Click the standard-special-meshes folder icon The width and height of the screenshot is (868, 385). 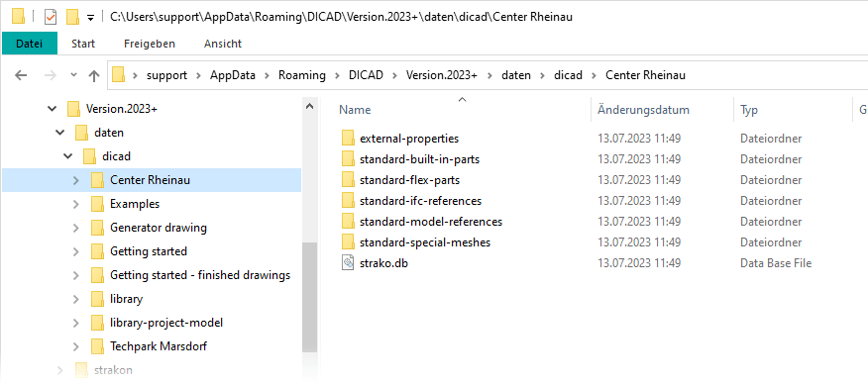click(348, 242)
